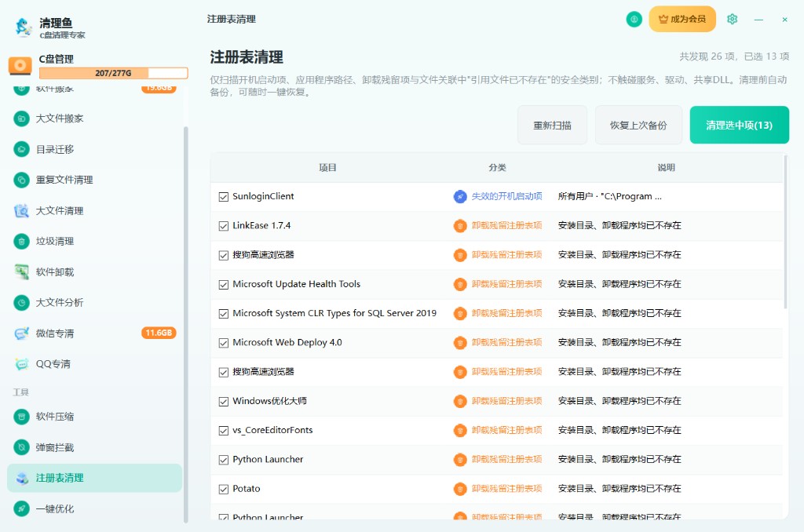Select the 一键优化 menu item
Image resolution: width=804 pixels, height=532 pixels.
pyautogui.click(x=95, y=509)
